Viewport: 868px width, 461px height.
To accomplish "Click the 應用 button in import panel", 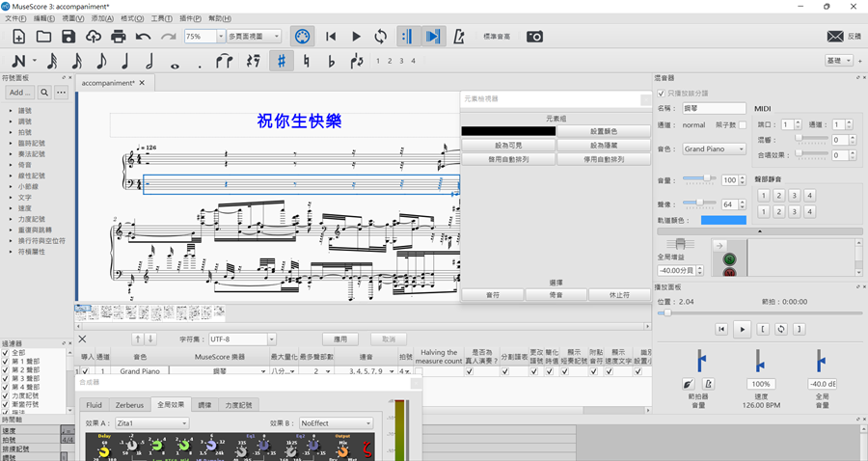I will pyautogui.click(x=340, y=339).
